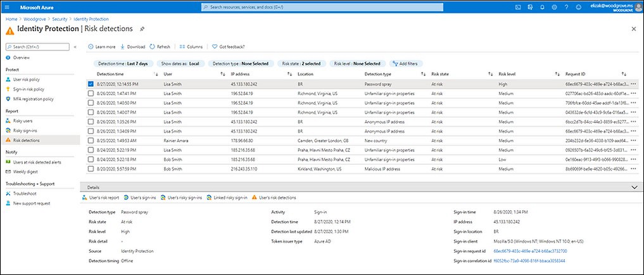Open Cloud Shell from the top bar
644x275 pixels.
click(518, 7)
